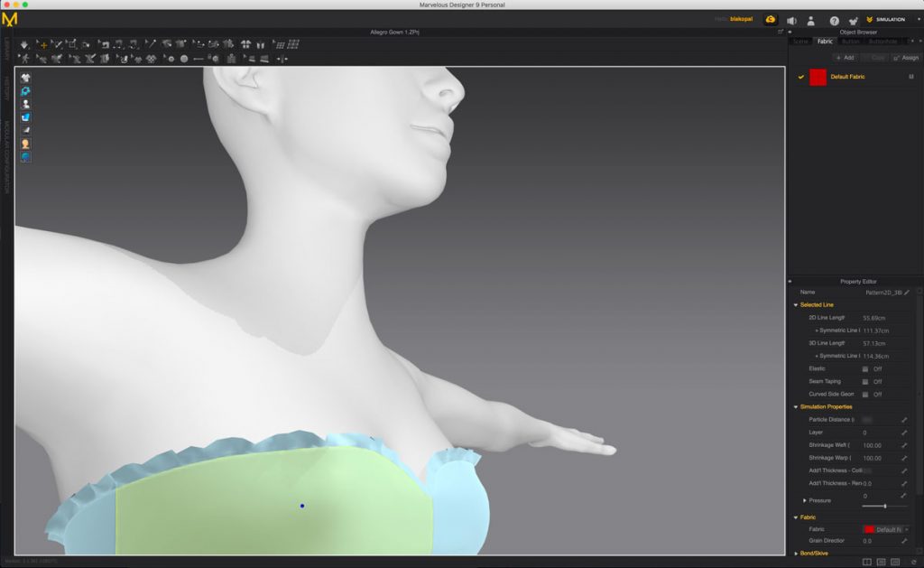Click the 3D Line Length value 57.13cm

873,343
